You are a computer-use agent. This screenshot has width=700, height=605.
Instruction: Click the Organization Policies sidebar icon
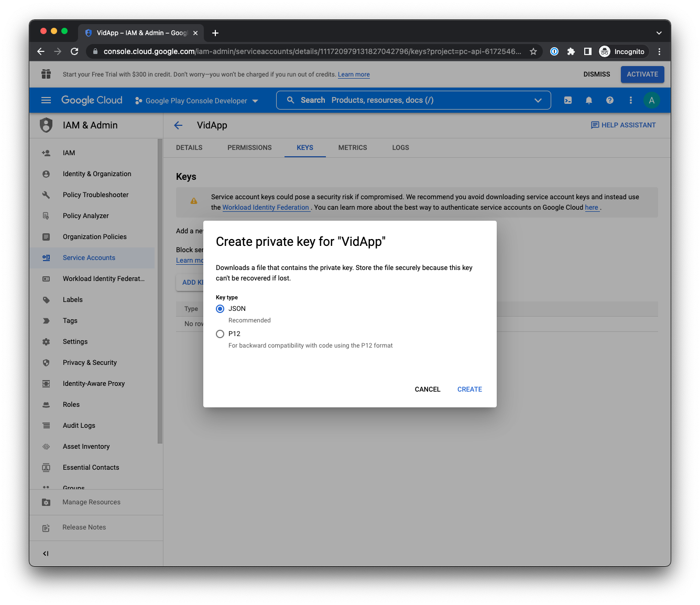coord(46,237)
